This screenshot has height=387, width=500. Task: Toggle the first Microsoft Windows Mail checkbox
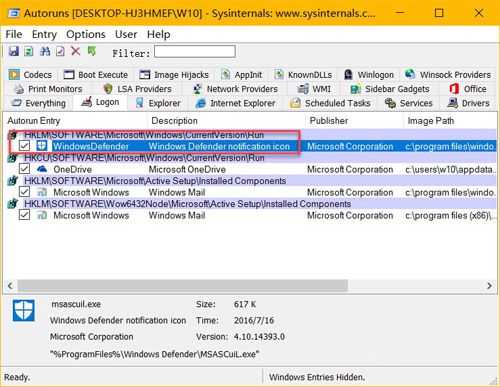click(x=24, y=192)
